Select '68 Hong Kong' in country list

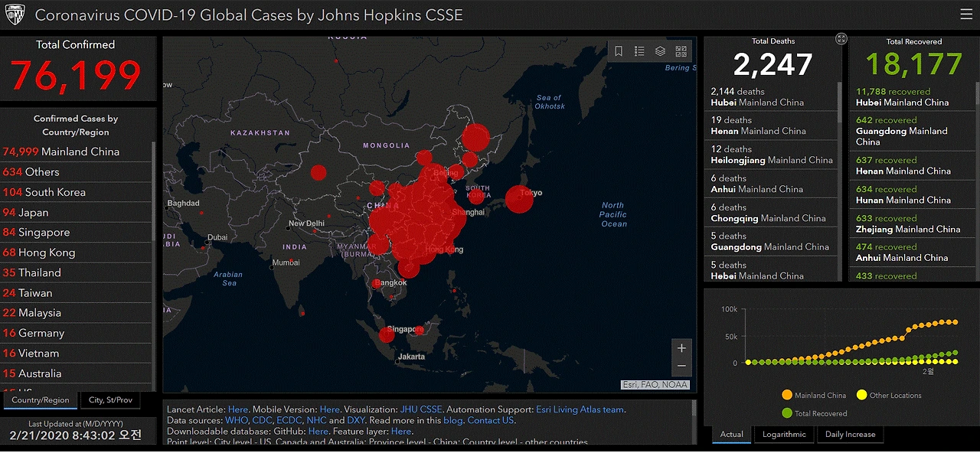[x=76, y=253]
